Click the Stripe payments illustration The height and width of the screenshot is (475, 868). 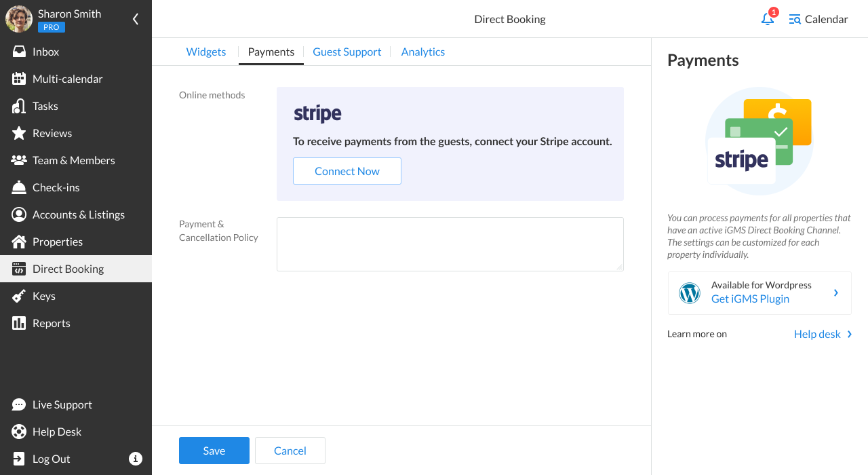coord(759,141)
